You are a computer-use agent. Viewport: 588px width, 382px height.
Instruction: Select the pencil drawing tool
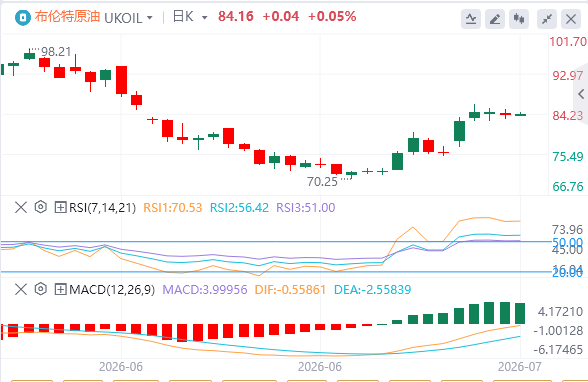tap(495, 18)
